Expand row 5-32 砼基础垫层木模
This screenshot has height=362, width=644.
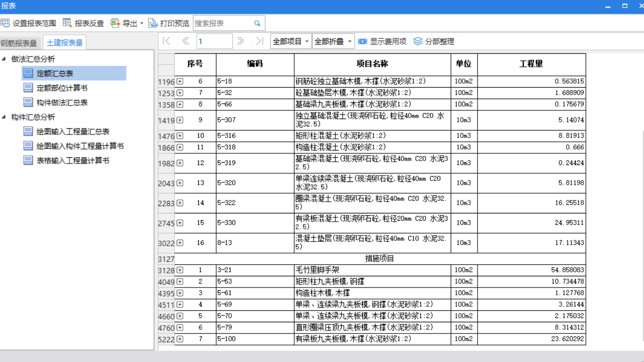point(180,93)
